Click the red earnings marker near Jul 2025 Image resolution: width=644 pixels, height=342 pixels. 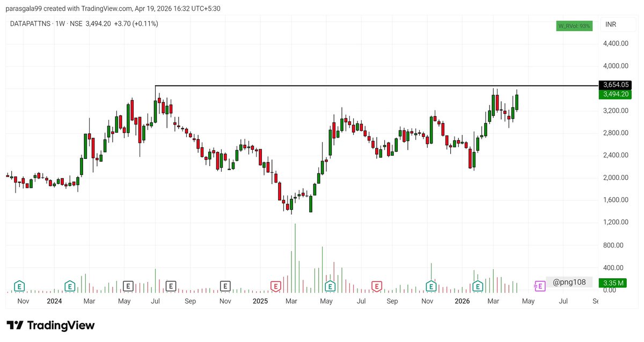(377, 286)
